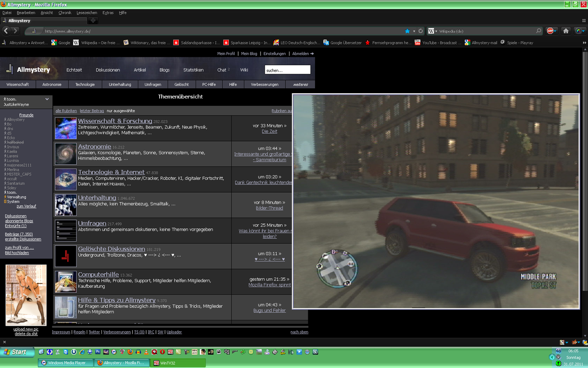Click the WinTV32 video window
This screenshot has height=368, width=588.
click(x=436, y=201)
